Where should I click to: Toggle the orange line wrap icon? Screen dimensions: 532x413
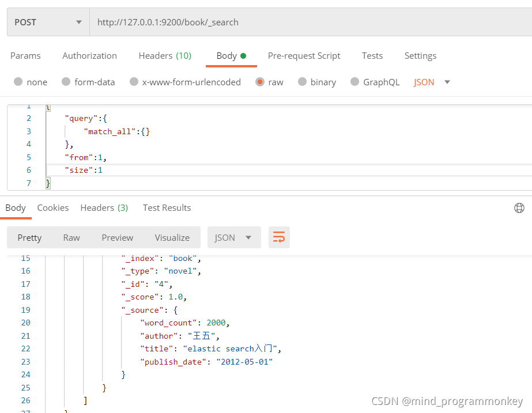pyautogui.click(x=279, y=237)
